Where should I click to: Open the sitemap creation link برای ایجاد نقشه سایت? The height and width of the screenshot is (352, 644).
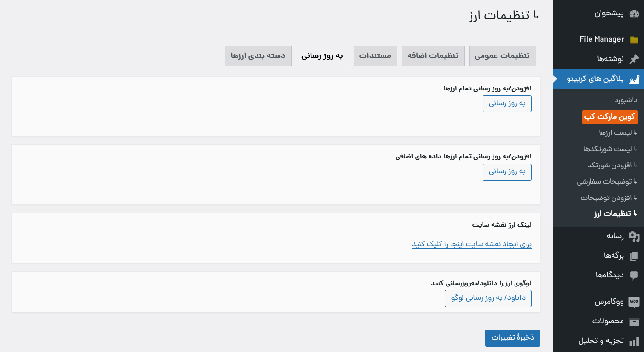pos(472,244)
